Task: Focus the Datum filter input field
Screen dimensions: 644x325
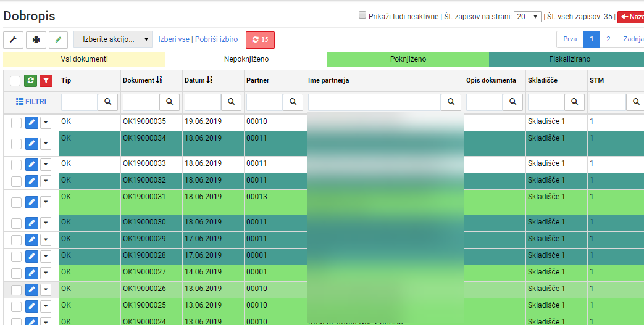Action: click(203, 102)
